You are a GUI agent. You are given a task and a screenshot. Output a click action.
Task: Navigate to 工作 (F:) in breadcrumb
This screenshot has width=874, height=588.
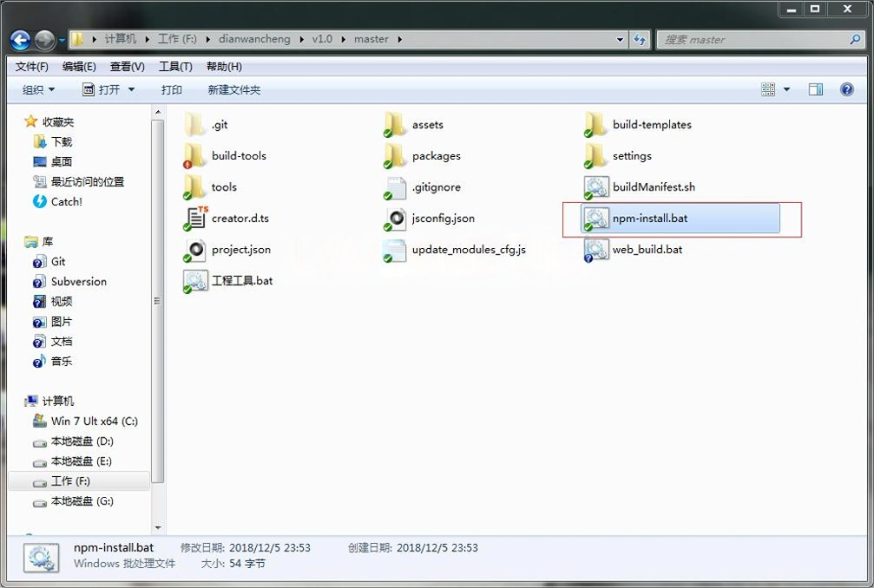click(x=177, y=39)
